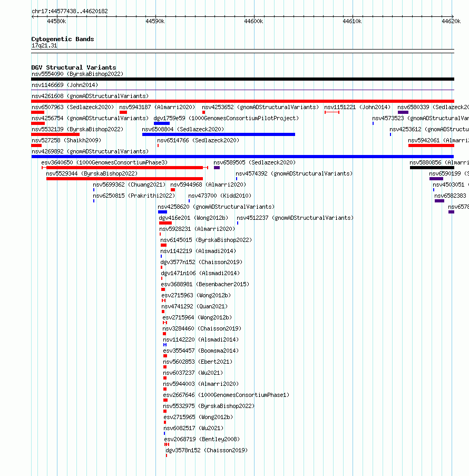This screenshot has width=469, height=476.
Task: Open nsv6508804 (Sedlazeck2020) label
Action: click(x=183, y=129)
